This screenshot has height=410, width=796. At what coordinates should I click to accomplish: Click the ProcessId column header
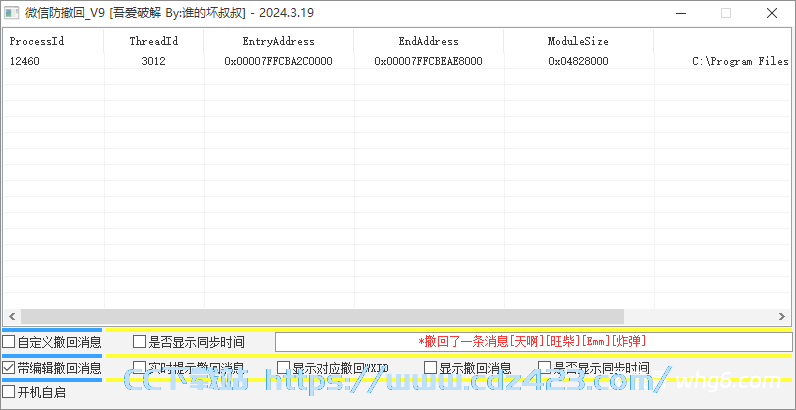coord(53,41)
